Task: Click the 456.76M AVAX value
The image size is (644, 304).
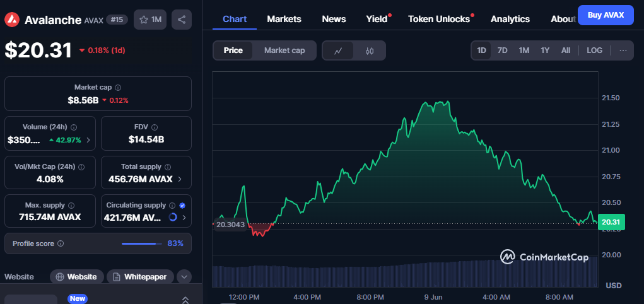Action: 141,180
